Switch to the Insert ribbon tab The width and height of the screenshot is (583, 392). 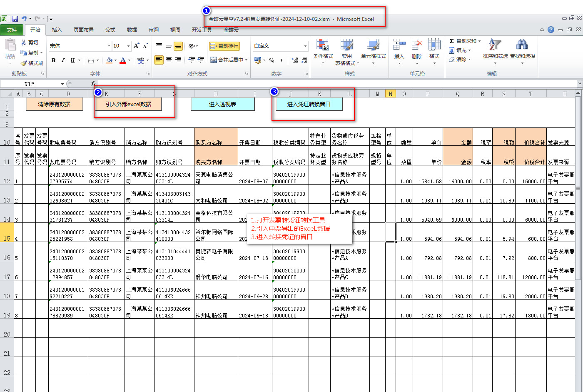click(x=57, y=30)
